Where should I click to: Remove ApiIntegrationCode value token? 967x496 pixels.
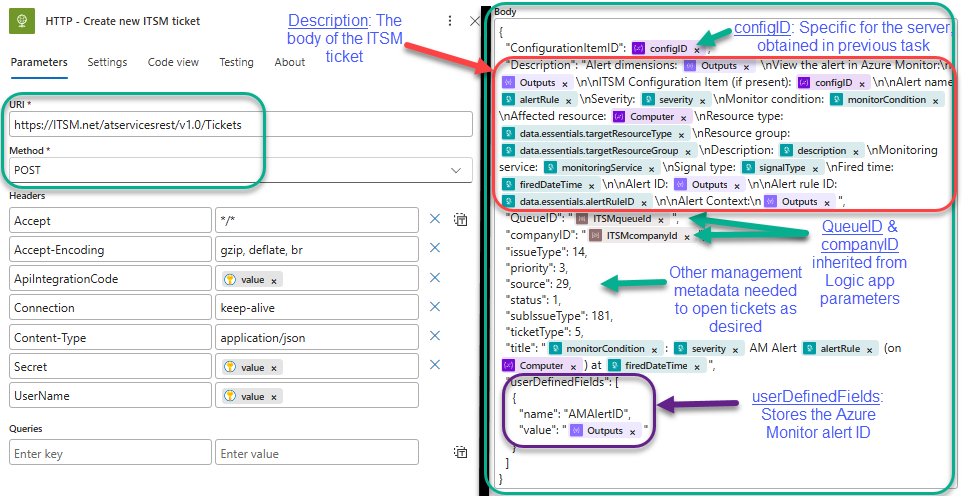pos(274,281)
